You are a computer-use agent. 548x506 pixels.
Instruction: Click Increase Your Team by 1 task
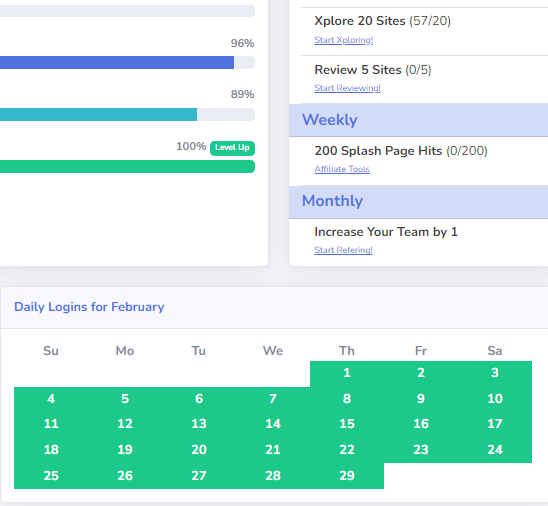click(x=386, y=232)
